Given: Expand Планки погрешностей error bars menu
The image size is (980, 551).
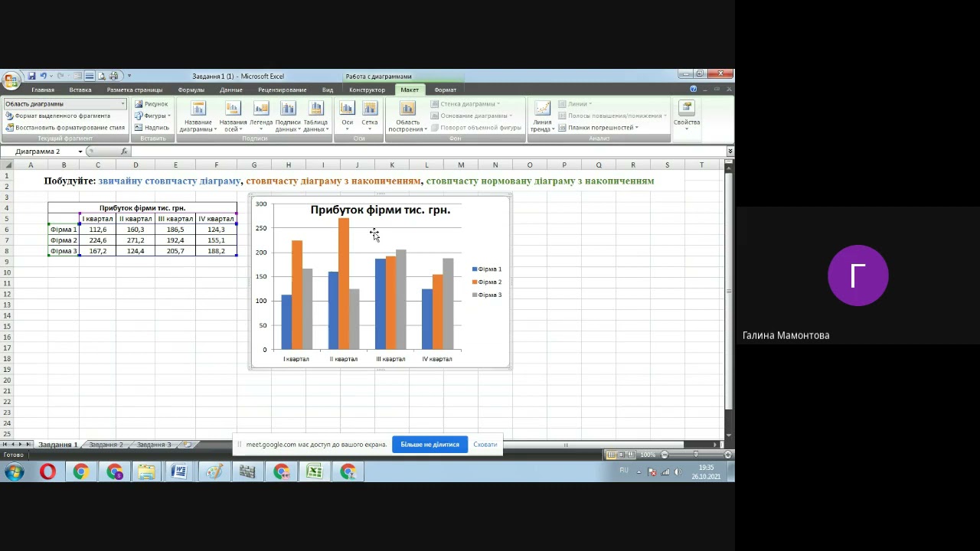Looking at the screenshot, I should click(x=599, y=128).
